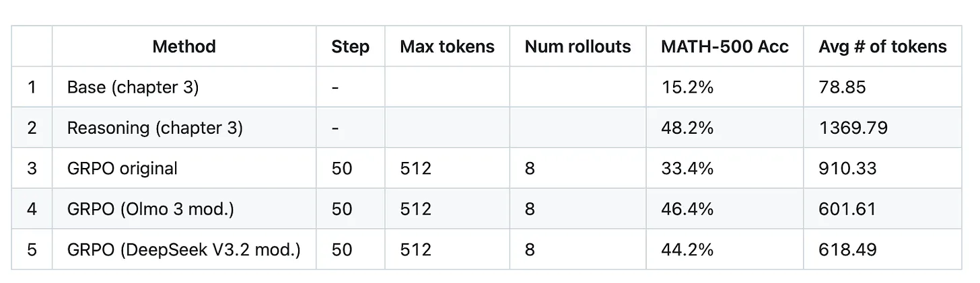Screen dimensions: 980x283
Task: Click the 46.4% accuracy value
Action: click(687, 209)
